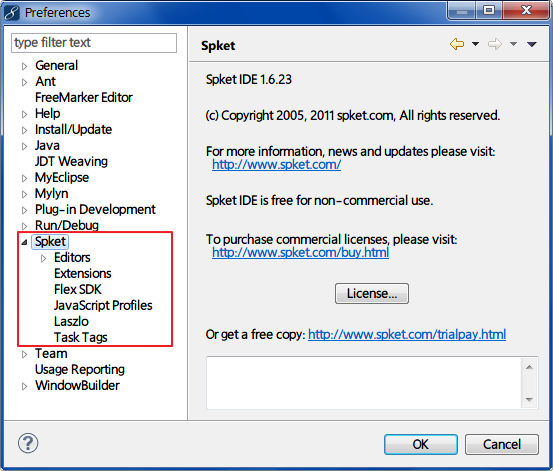
Task: Expand the Help tree node
Action: click(x=24, y=114)
